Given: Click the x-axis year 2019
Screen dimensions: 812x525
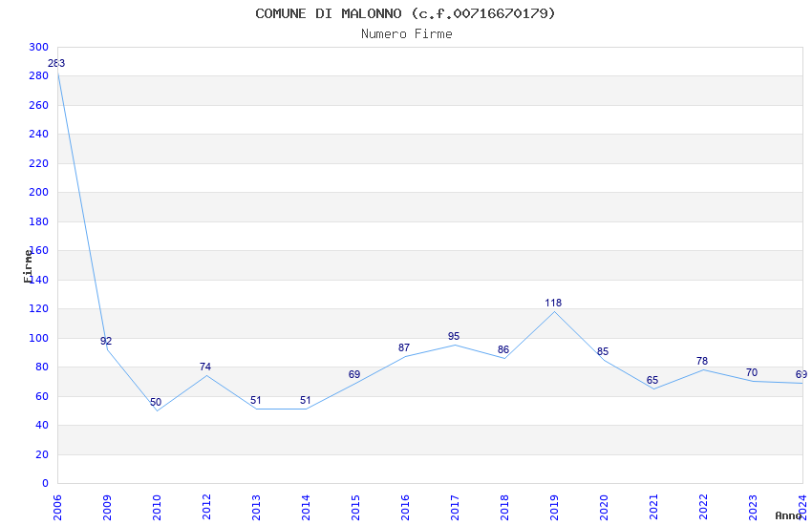Looking at the screenshot, I should [554, 508].
